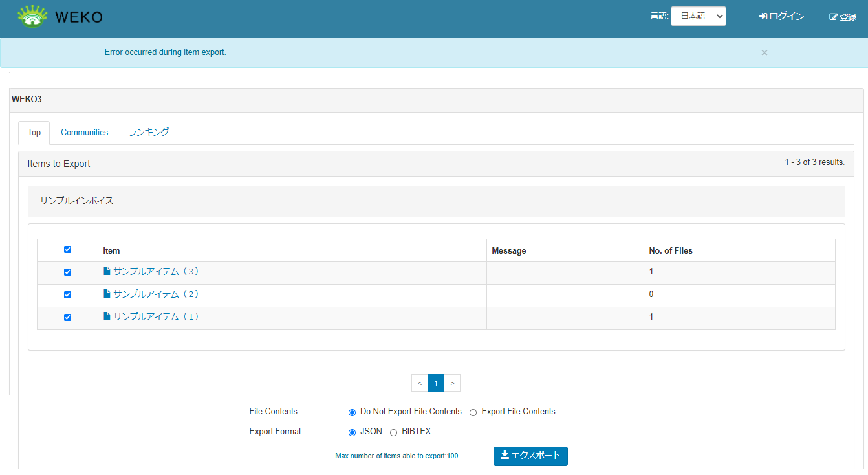Click file icon beside サンプルアイテム（2）
This screenshot has height=475, width=868.
[107, 294]
